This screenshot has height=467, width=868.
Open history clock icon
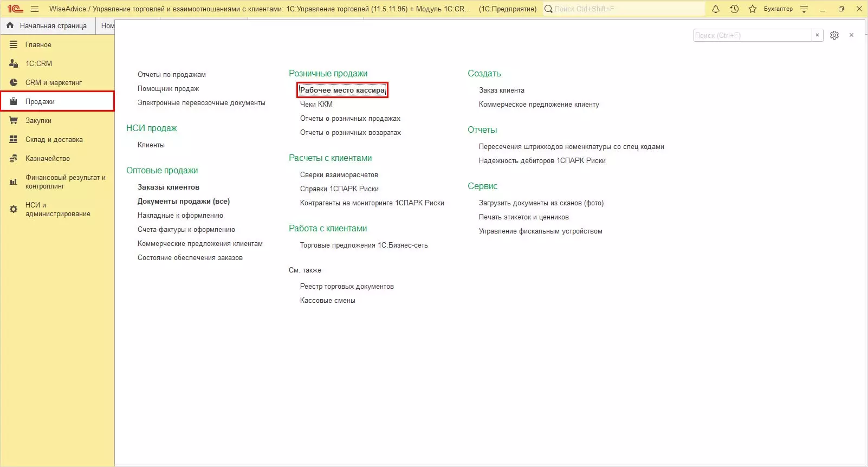tap(734, 9)
